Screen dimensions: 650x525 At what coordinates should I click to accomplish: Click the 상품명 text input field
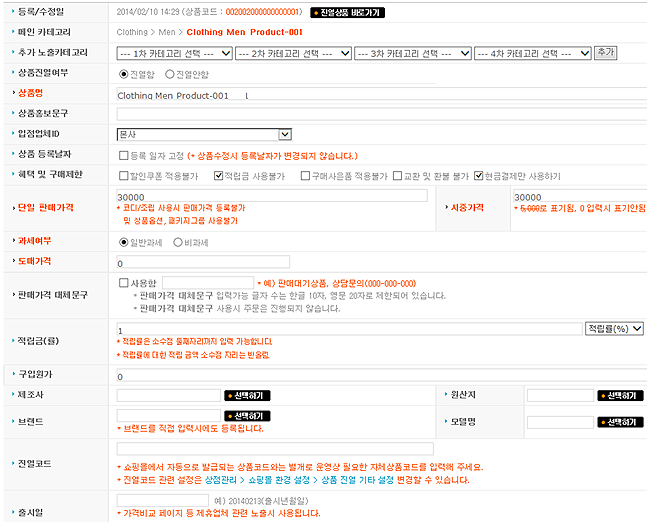tap(380, 95)
